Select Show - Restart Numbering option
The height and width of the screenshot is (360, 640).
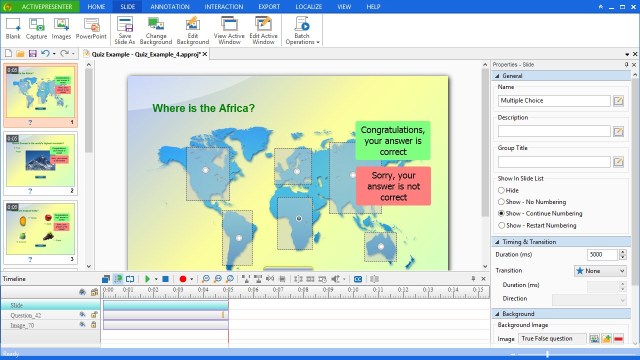(501, 225)
